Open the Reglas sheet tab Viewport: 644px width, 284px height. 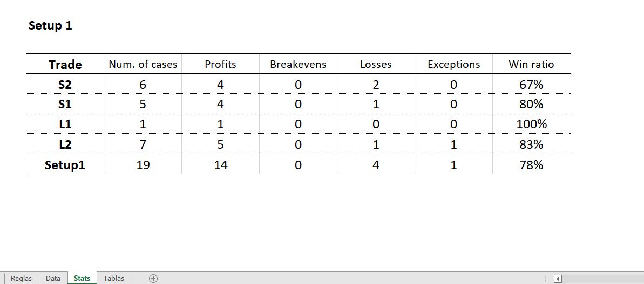pos(22,279)
